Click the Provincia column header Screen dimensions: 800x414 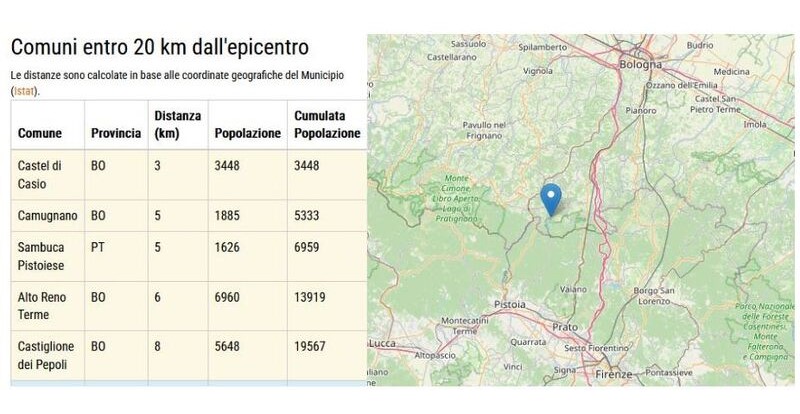(115, 133)
